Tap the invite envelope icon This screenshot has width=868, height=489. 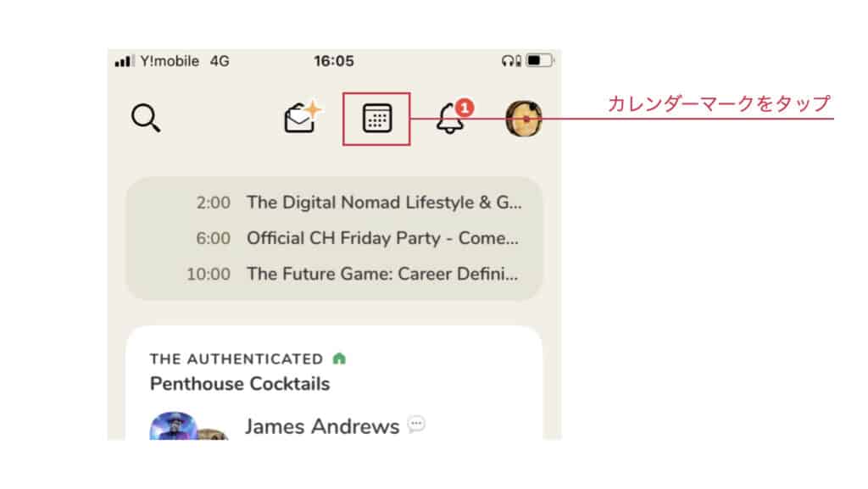pyautogui.click(x=303, y=117)
